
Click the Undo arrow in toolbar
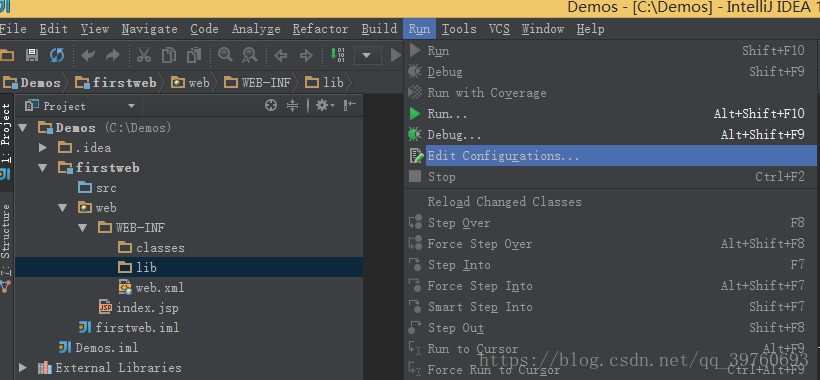pos(88,55)
